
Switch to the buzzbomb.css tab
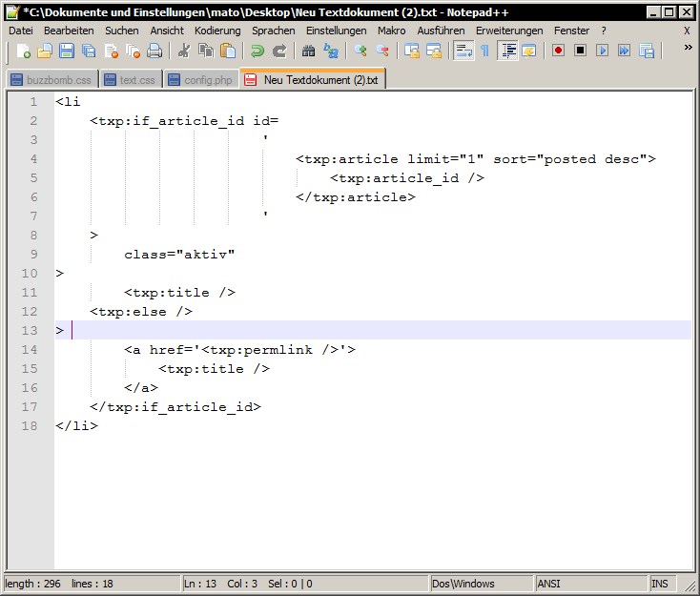pos(52,80)
